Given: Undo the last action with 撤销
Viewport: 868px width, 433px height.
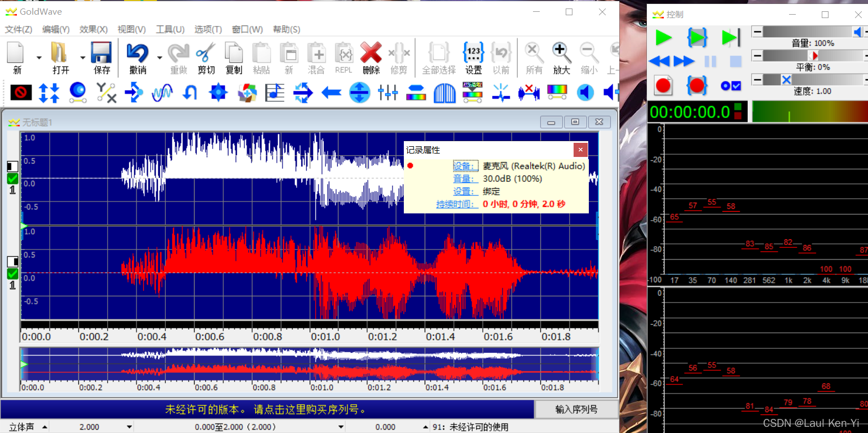Looking at the screenshot, I should (137, 53).
